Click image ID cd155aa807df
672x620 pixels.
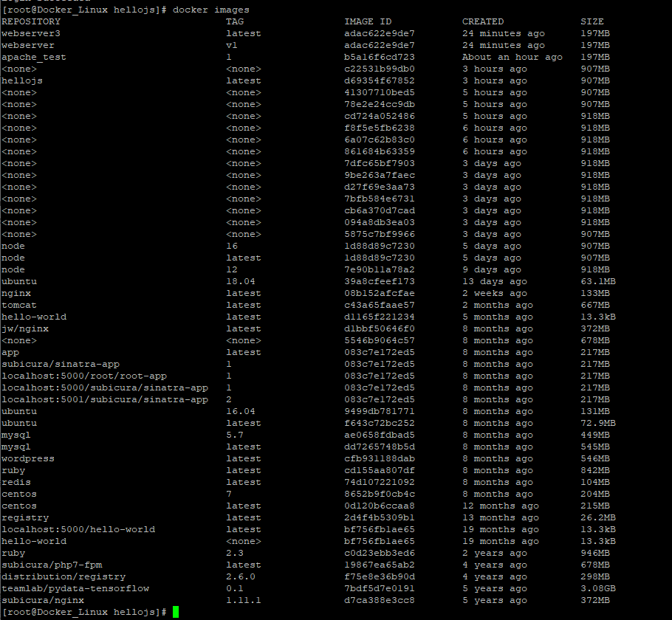click(380, 470)
